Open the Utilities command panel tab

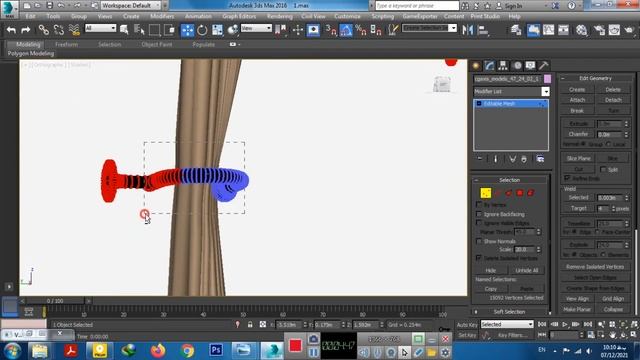click(x=544, y=65)
